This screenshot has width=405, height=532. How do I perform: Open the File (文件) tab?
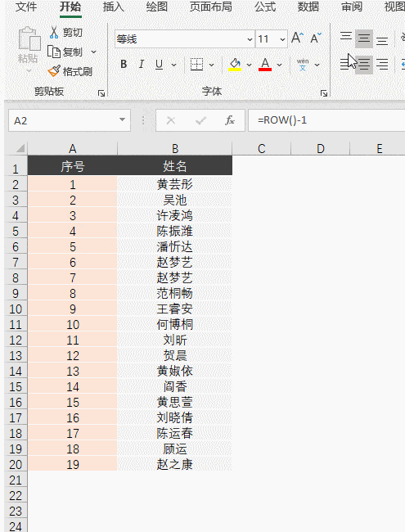pos(26,7)
